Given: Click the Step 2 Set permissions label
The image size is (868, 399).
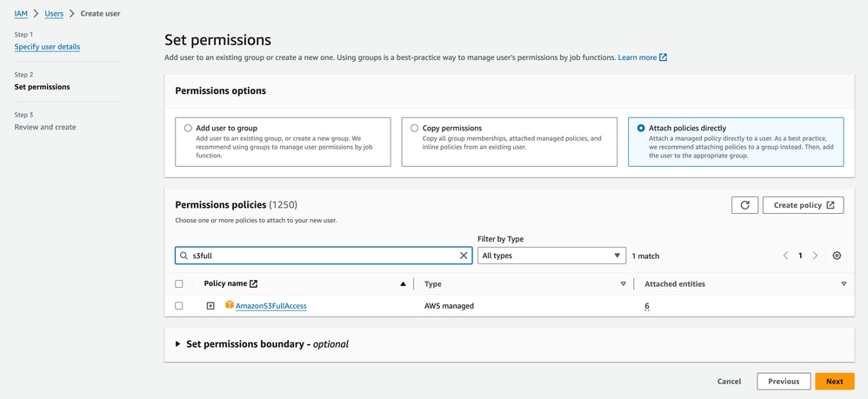Looking at the screenshot, I should 42,87.
